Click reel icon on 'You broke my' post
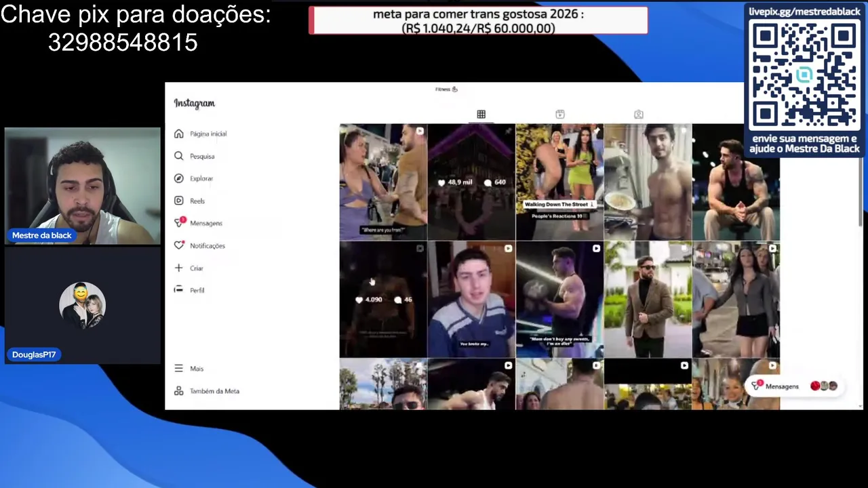This screenshot has height=488, width=868. [x=508, y=249]
